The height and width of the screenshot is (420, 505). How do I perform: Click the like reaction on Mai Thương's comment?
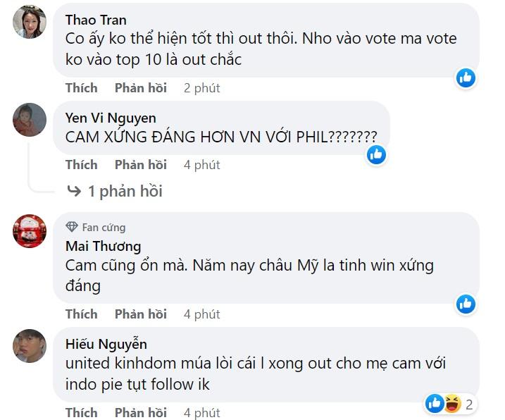[x=466, y=304]
